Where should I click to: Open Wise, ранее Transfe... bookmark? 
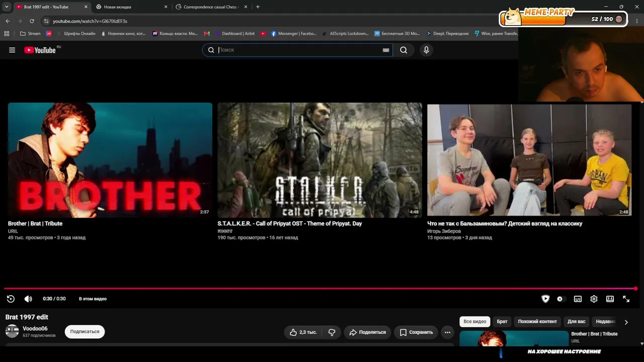coord(496,34)
